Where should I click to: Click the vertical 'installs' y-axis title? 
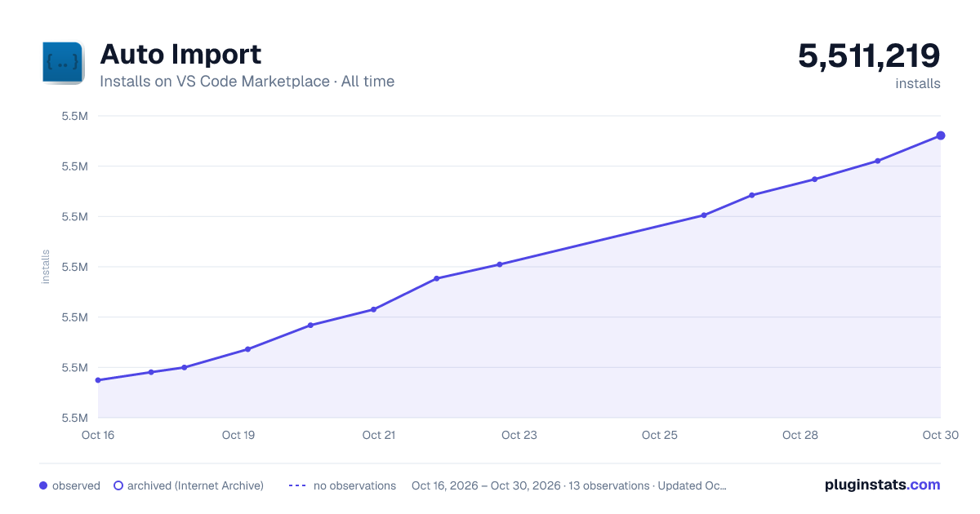click(x=46, y=267)
